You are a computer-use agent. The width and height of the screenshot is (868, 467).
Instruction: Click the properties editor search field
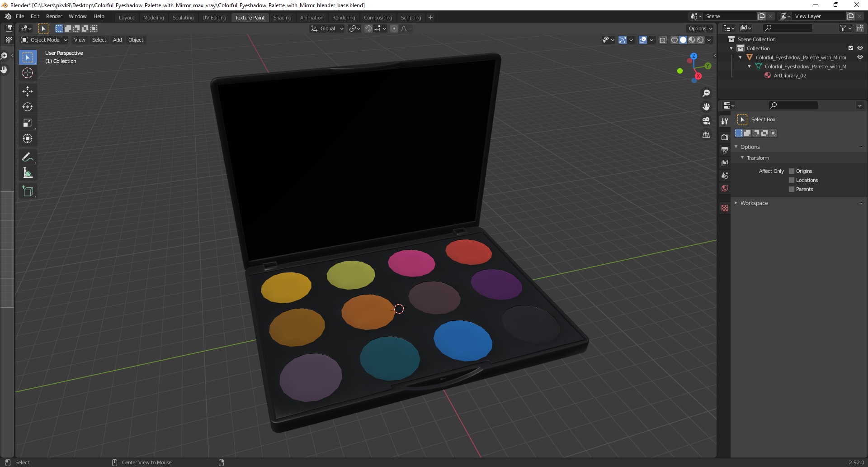click(x=793, y=105)
